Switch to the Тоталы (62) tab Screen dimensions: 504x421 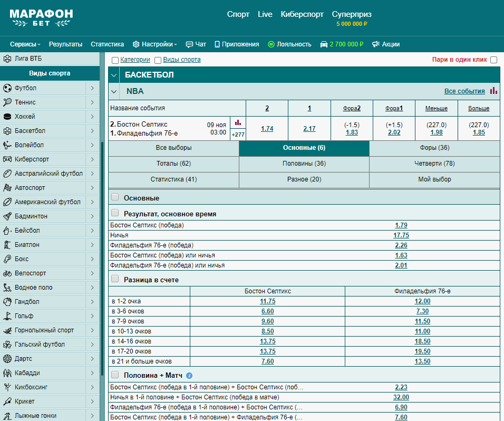coord(173,164)
